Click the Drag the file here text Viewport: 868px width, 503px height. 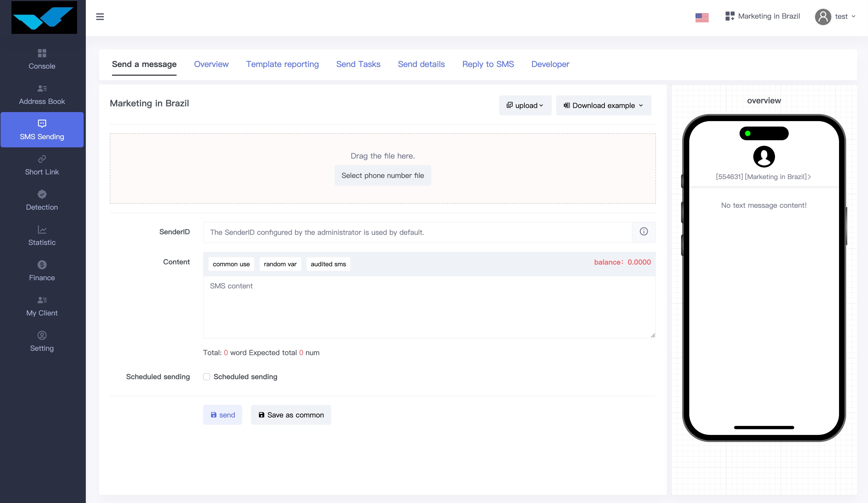coord(383,156)
